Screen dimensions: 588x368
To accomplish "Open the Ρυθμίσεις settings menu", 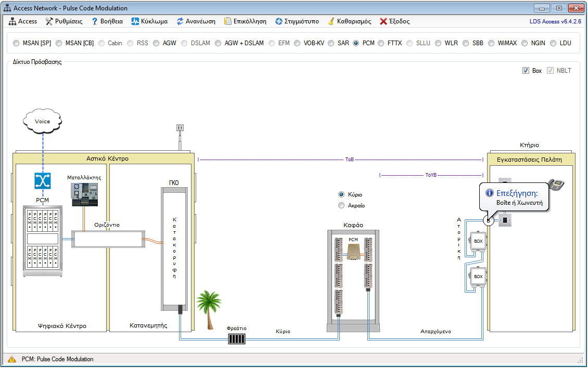I will pos(64,21).
